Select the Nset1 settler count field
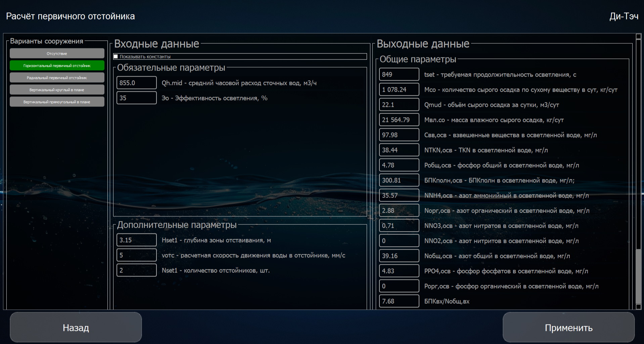Viewport: 644px width, 344px height. [136, 270]
